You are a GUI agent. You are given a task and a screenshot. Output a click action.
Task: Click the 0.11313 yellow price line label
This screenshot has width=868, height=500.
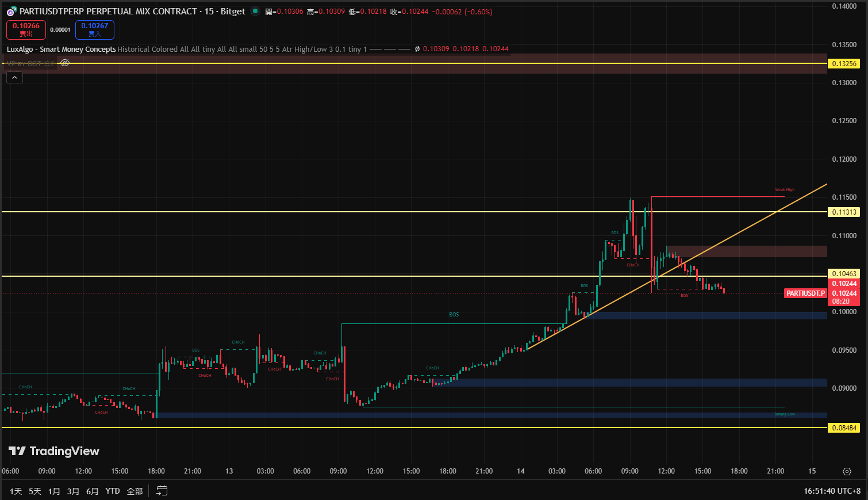(x=844, y=212)
